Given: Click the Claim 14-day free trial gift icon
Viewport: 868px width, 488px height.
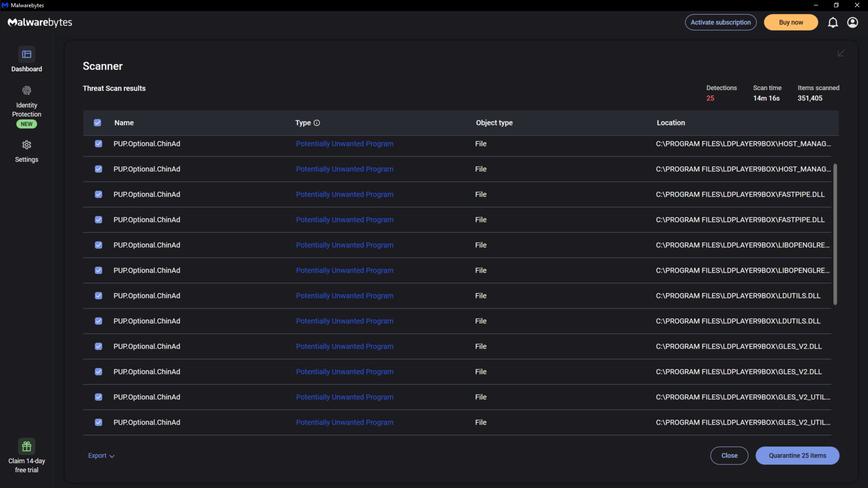Looking at the screenshot, I should tap(27, 446).
